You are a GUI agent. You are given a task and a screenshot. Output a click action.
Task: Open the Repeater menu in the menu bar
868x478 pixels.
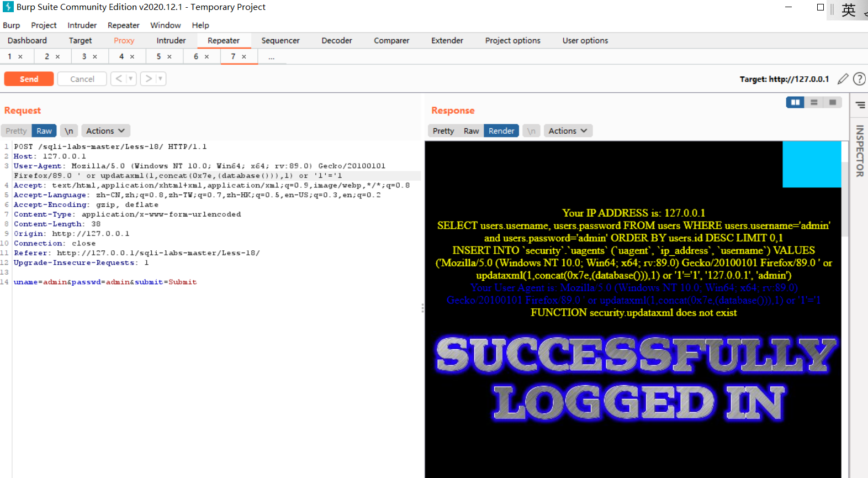click(123, 25)
